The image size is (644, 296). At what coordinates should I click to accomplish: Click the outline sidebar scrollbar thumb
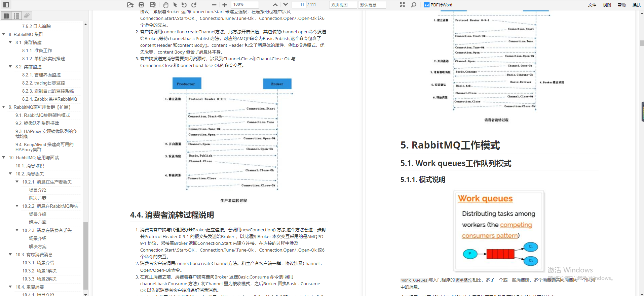tap(85, 255)
